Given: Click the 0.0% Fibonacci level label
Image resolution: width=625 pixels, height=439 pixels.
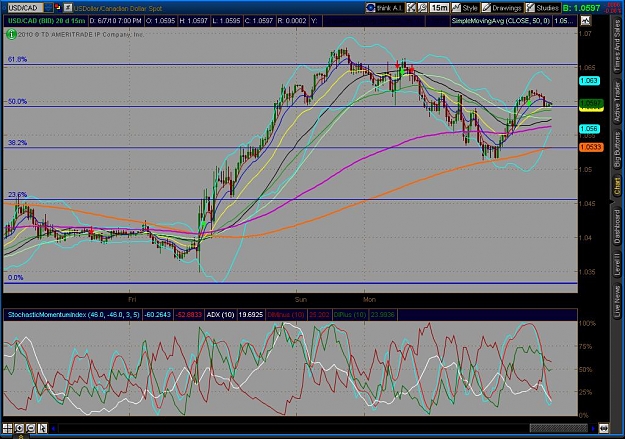Looking at the screenshot, I should click(16, 278).
